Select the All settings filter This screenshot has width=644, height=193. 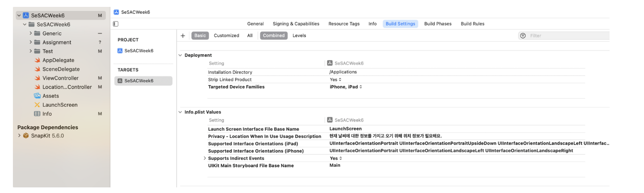250,36
